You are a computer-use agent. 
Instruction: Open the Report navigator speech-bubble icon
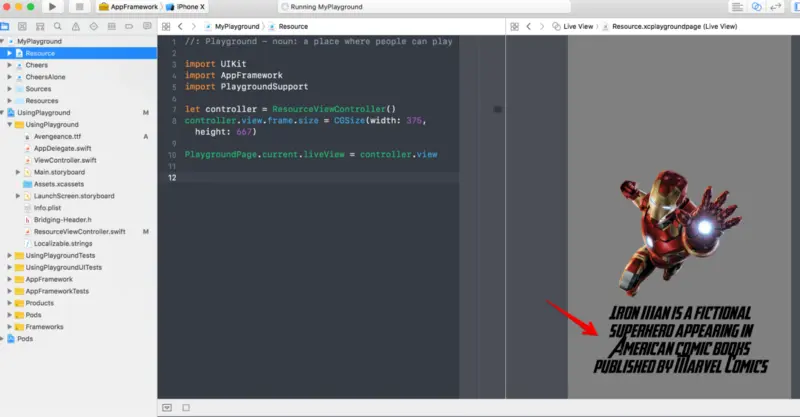147,27
